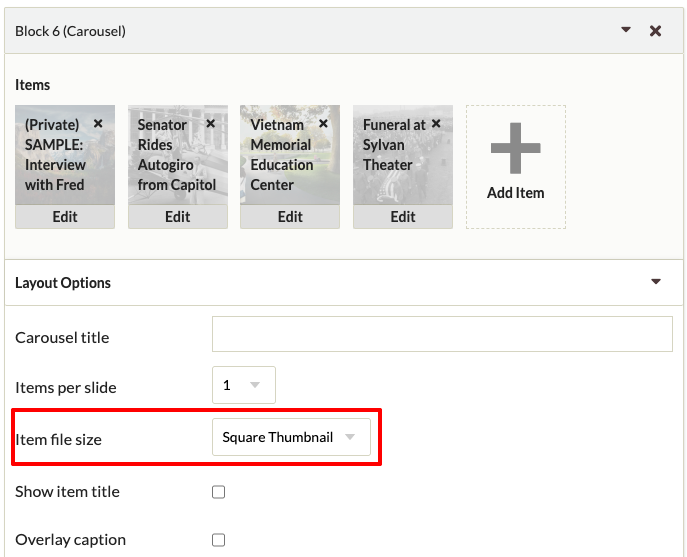This screenshot has width=687, height=557.
Task: Enable the Show item title checkbox
Action: [219, 492]
